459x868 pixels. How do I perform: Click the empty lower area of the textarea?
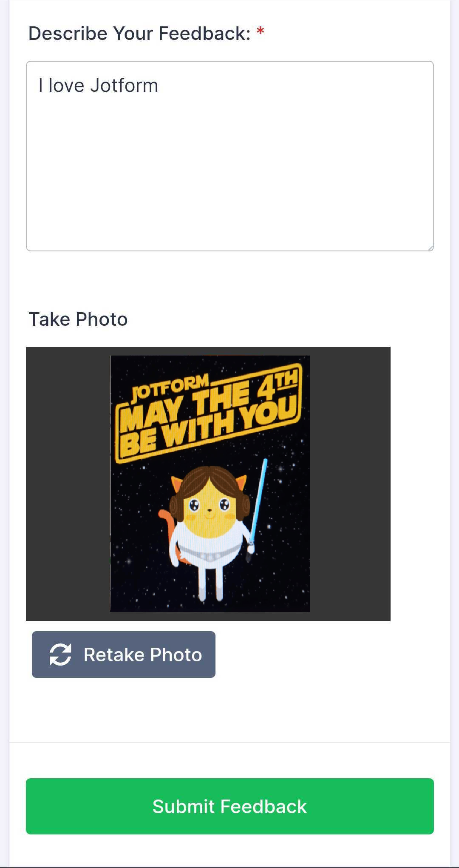pyautogui.click(x=230, y=191)
